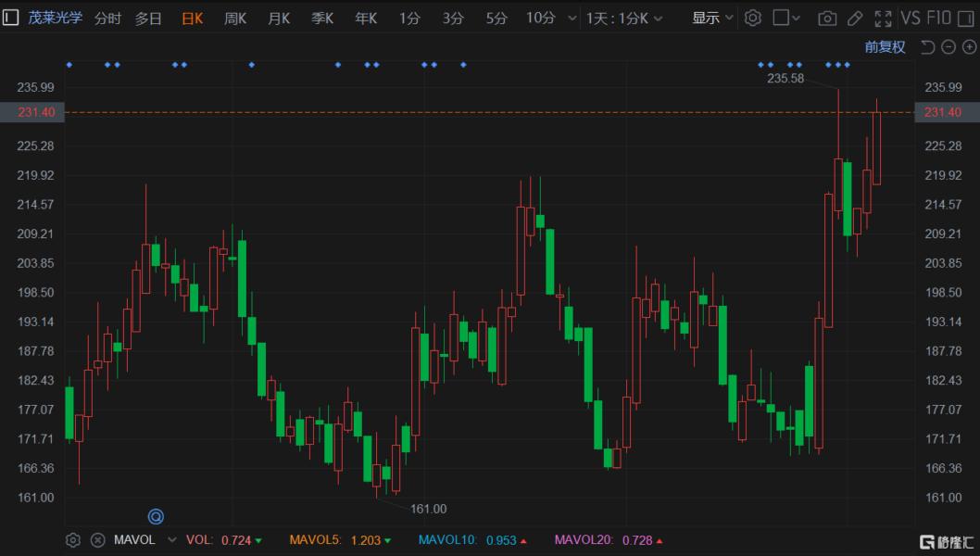Select the pencil drawing tool
Viewport: 980px width, 556px height.
click(x=855, y=18)
